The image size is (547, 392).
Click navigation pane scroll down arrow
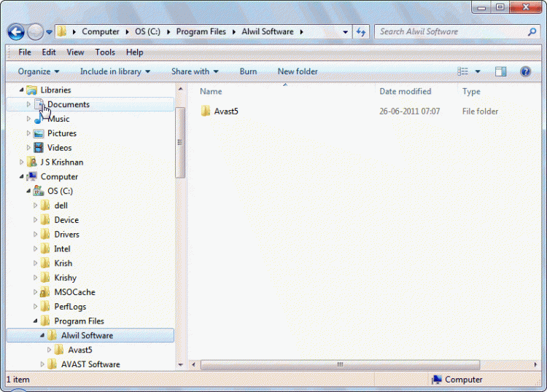(x=180, y=365)
